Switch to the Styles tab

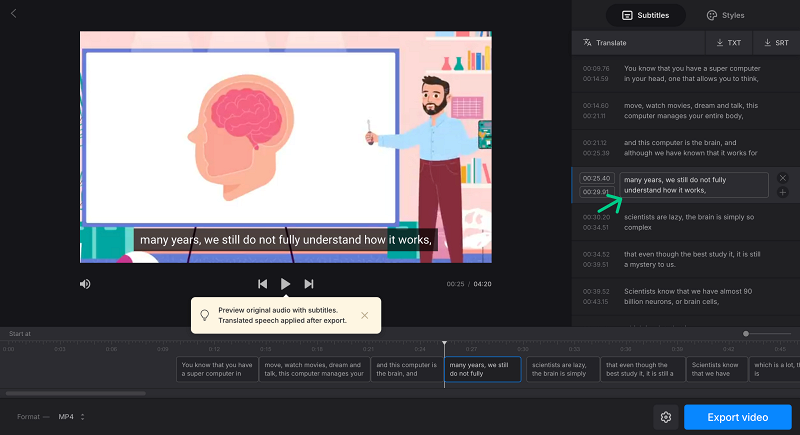(726, 15)
